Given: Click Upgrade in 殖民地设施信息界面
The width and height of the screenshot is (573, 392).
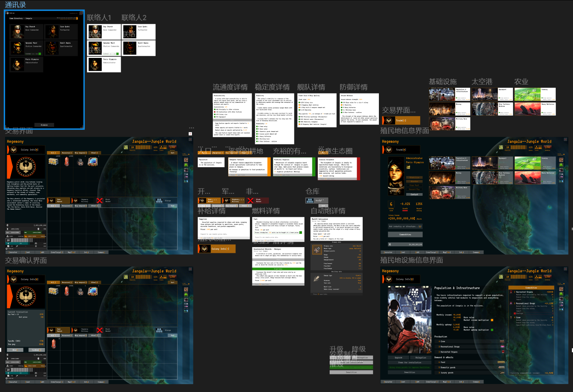Looking at the screenshot, I should point(398,358).
